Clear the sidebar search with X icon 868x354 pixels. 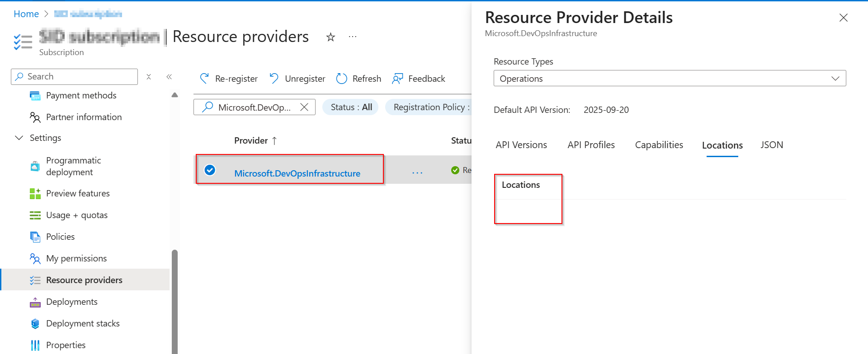149,77
